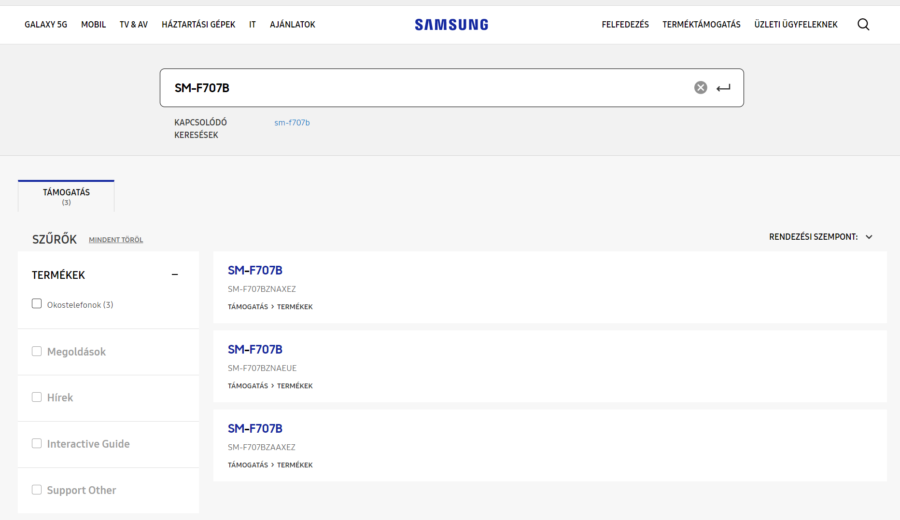Viewport: 900px width, 520px height.
Task: Go to Terméktámogatás in header
Action: coord(701,25)
